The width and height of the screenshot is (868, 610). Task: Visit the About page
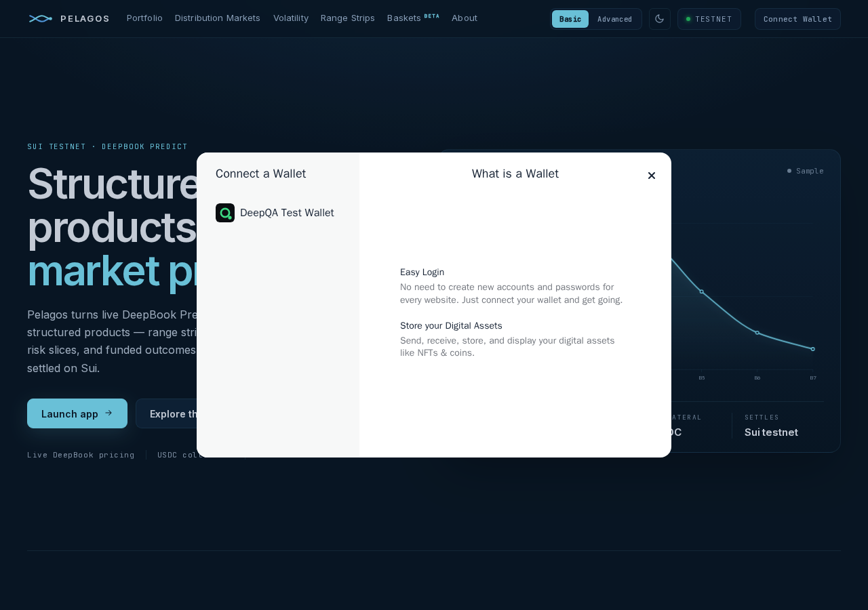465,18
